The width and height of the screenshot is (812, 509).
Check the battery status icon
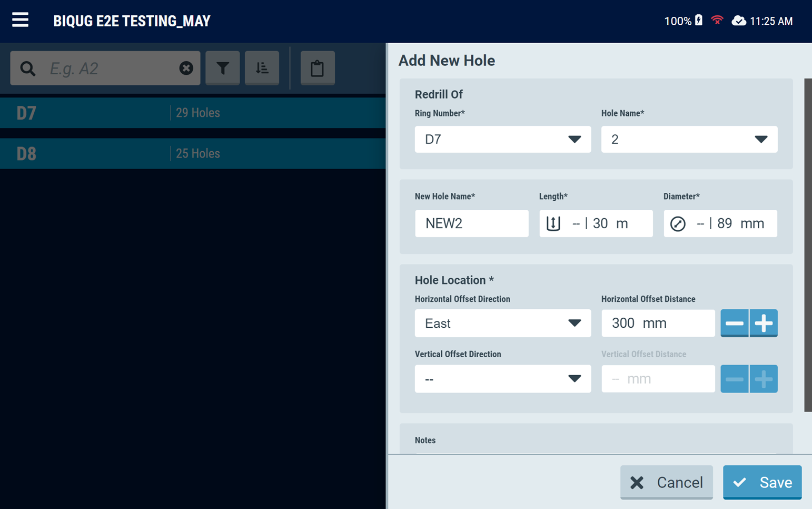[x=699, y=21]
